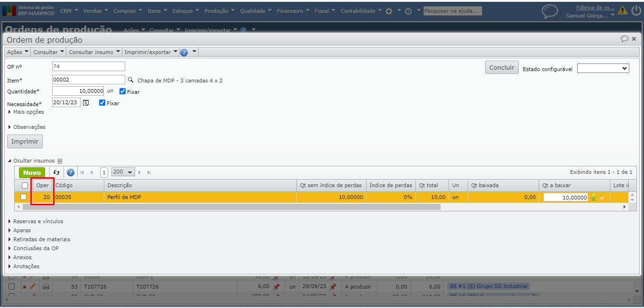Refresh the insumos grid

(56, 172)
